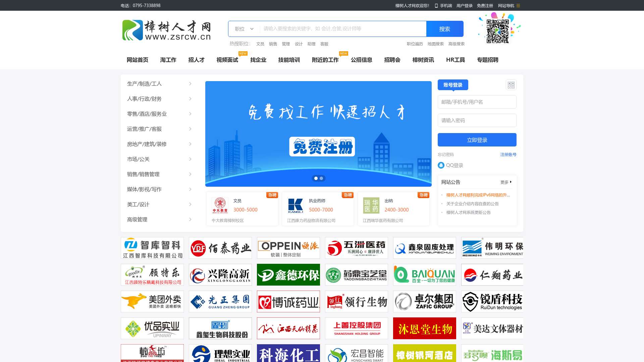Expand 零售/酒店/服务业 job category
Image resolution: width=644 pixels, height=362 pixels.
pos(159,114)
